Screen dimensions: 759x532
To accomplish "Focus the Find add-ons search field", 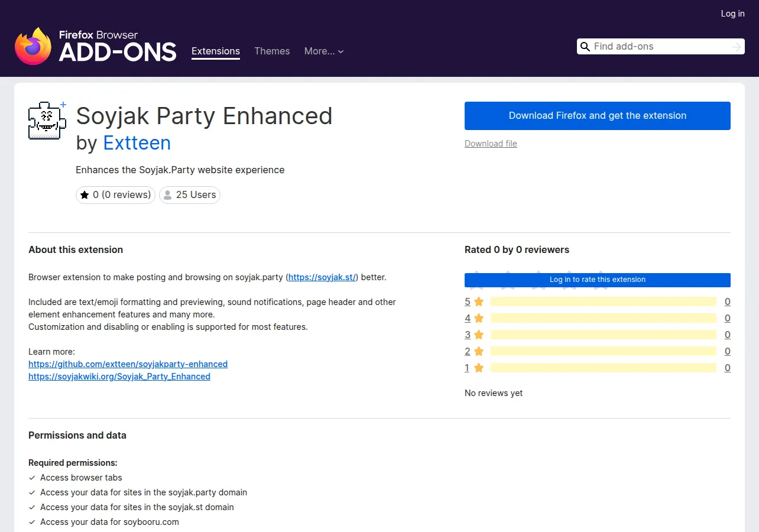I will tap(660, 47).
